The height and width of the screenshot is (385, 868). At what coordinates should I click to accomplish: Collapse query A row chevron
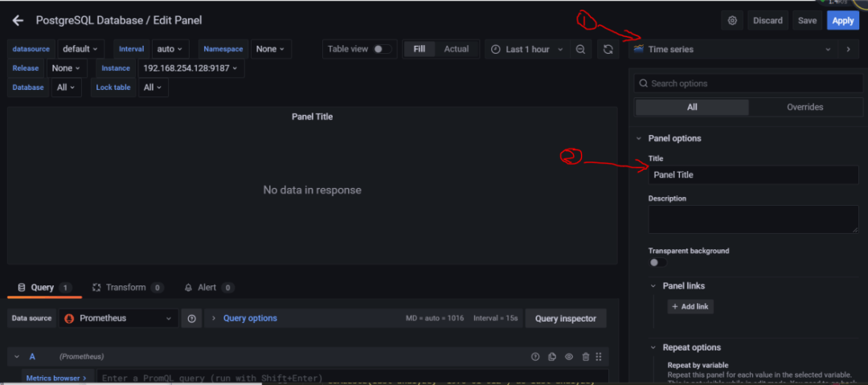click(17, 357)
